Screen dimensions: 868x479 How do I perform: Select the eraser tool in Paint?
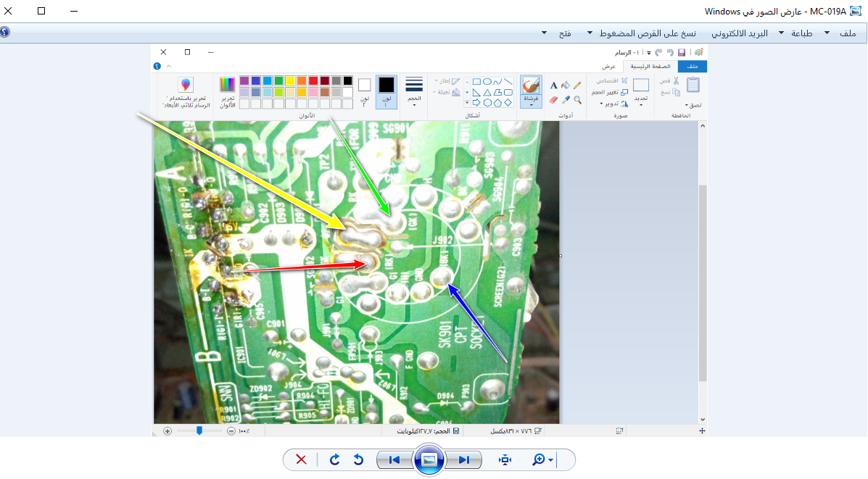pyautogui.click(x=553, y=100)
